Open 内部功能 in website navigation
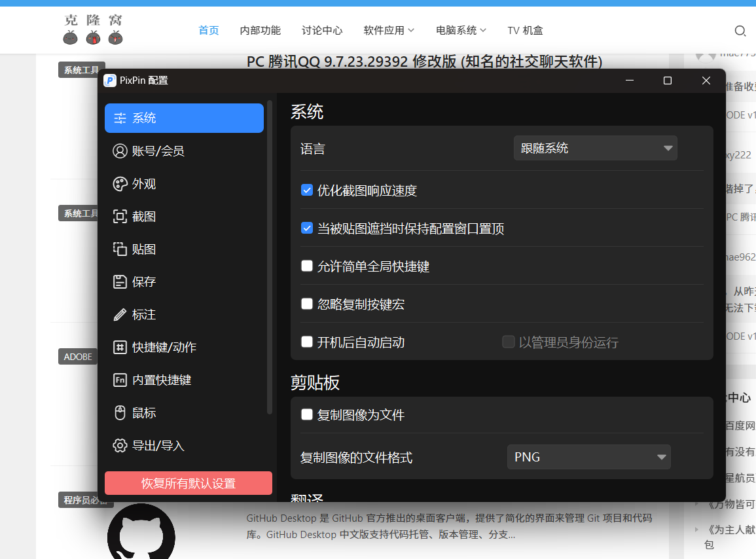756x559 pixels. (x=261, y=30)
